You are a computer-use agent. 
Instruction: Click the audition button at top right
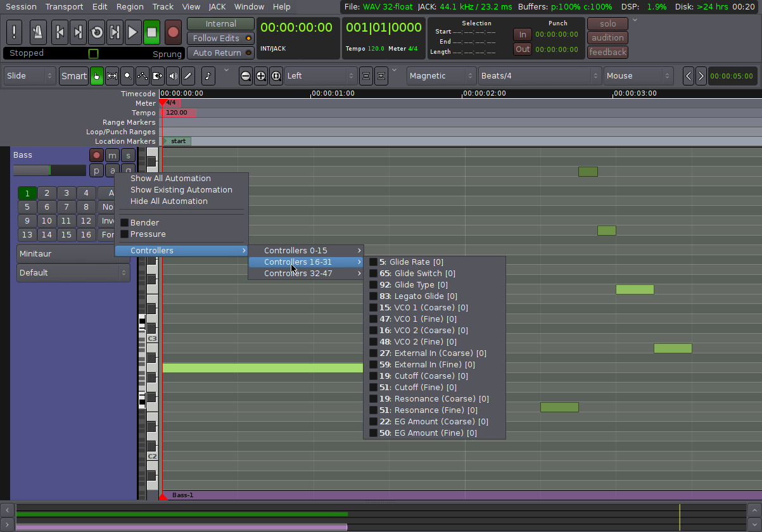click(607, 37)
